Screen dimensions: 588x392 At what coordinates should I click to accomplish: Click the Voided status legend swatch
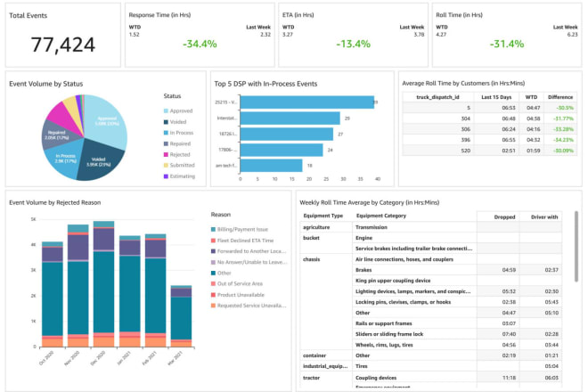point(166,122)
